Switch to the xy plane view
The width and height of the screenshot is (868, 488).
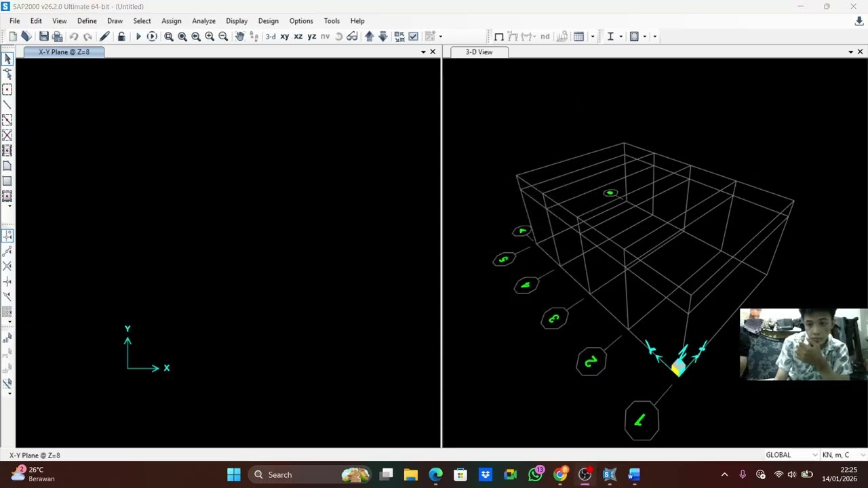285,37
